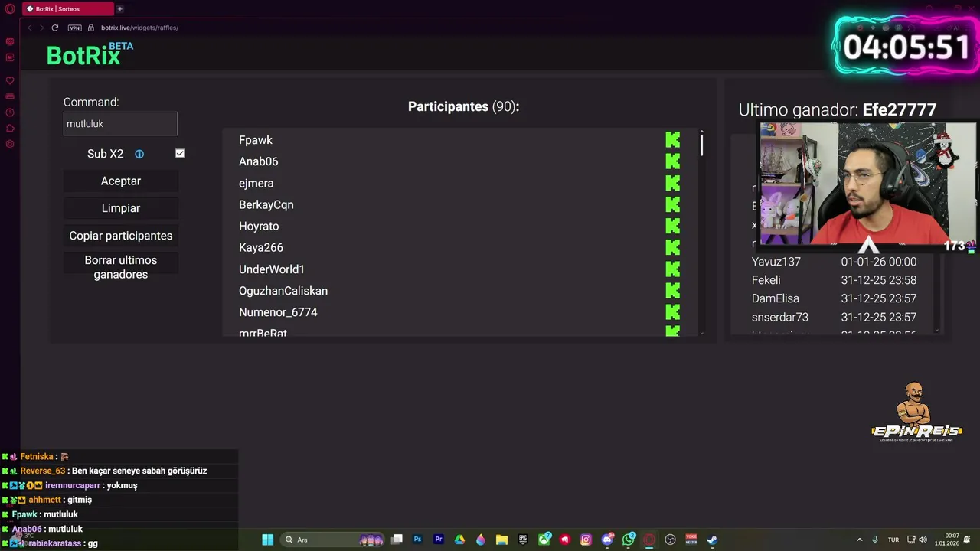
Task: Click the Limpiar button
Action: tap(121, 208)
